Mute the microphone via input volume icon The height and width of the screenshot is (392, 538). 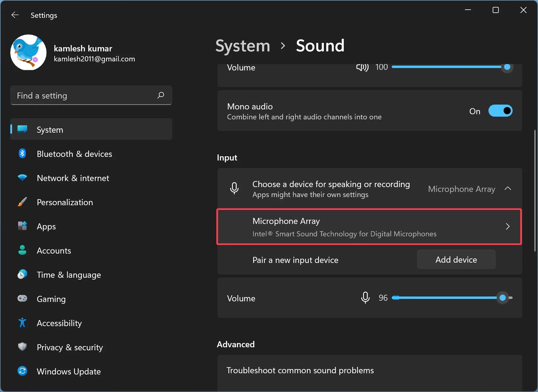(365, 298)
